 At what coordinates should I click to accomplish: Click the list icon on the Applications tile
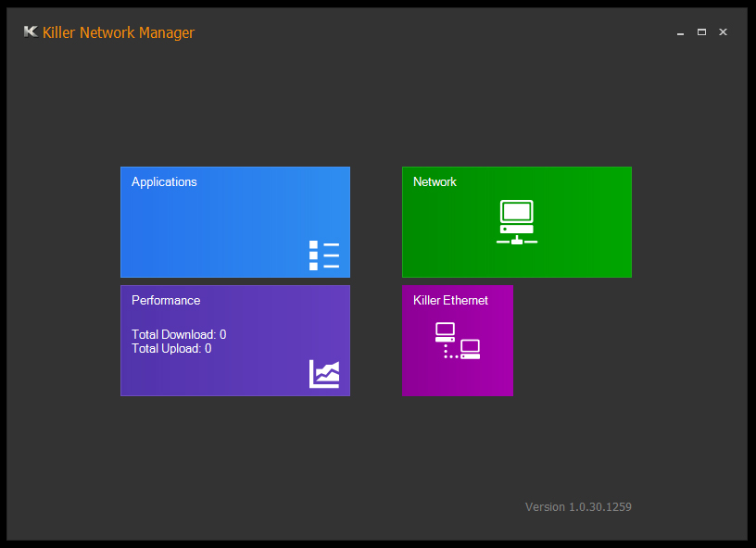[x=324, y=255]
